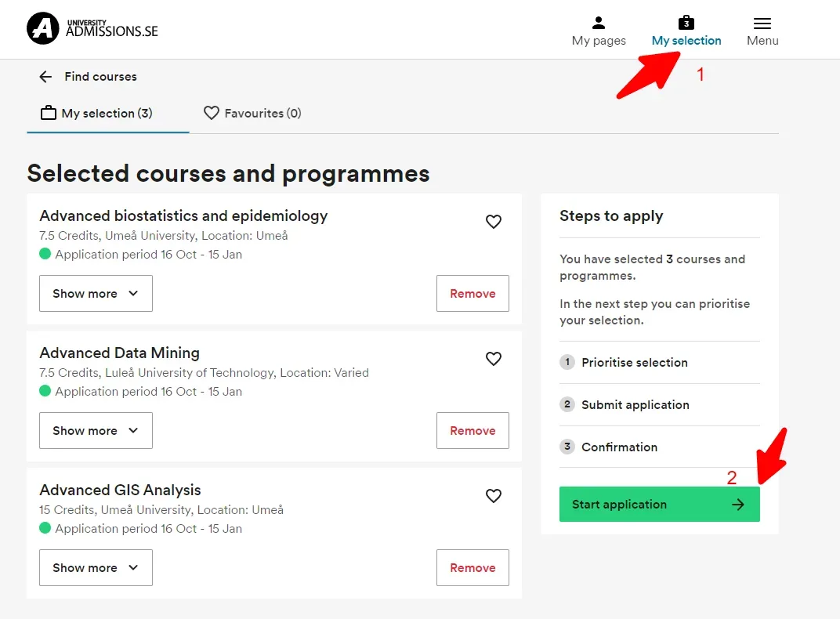
Task: Favourite Advanced biostatistics and epidemiology heart
Action: point(494,222)
